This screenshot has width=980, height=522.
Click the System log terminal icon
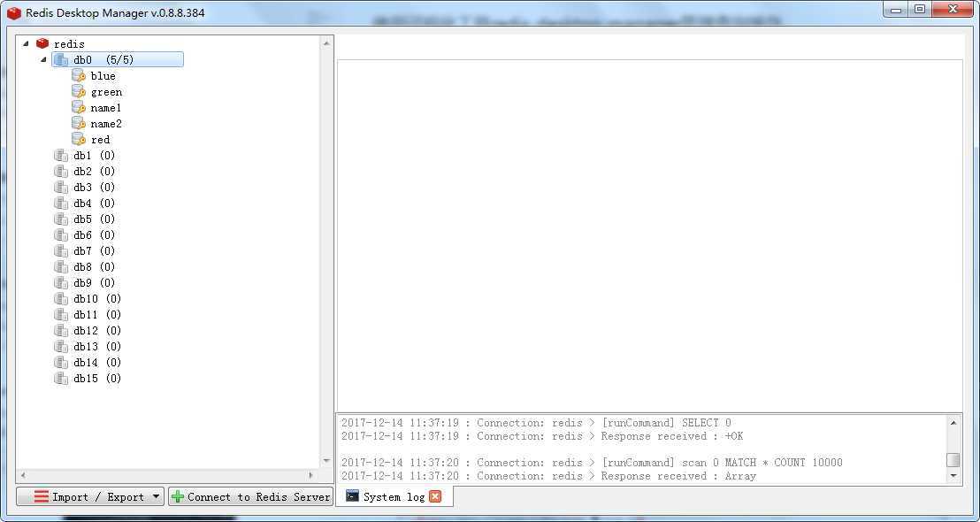tap(353, 496)
